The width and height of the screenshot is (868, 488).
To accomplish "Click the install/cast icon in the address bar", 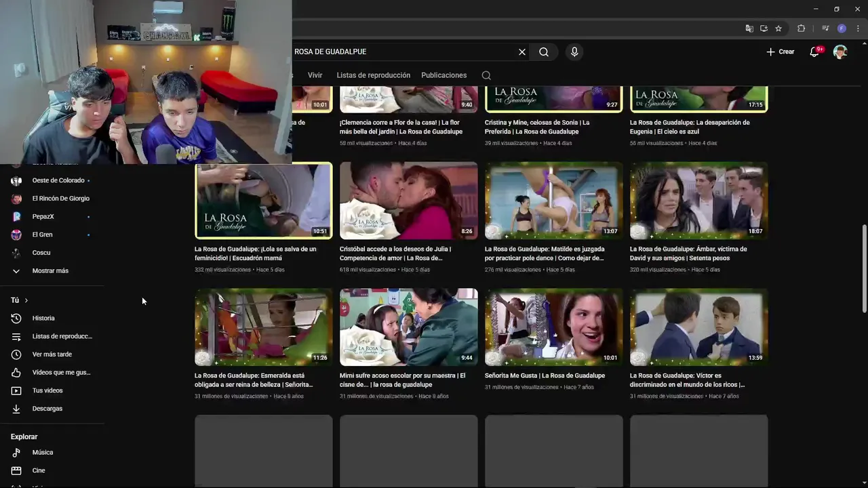I will pyautogui.click(x=764, y=28).
